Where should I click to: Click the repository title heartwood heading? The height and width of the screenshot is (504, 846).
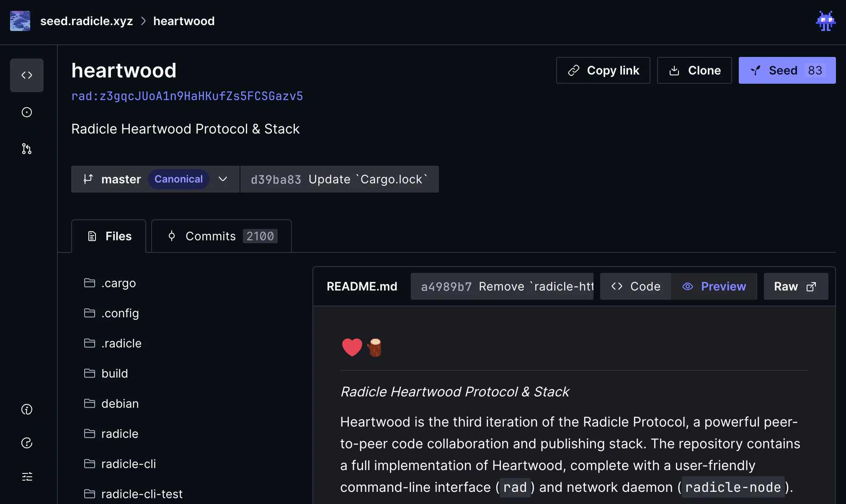pyautogui.click(x=124, y=70)
